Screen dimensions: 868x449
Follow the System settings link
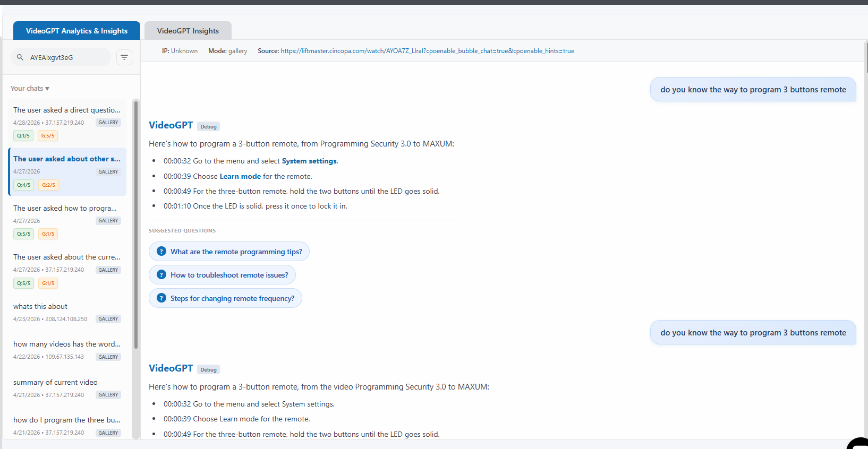[309, 161]
